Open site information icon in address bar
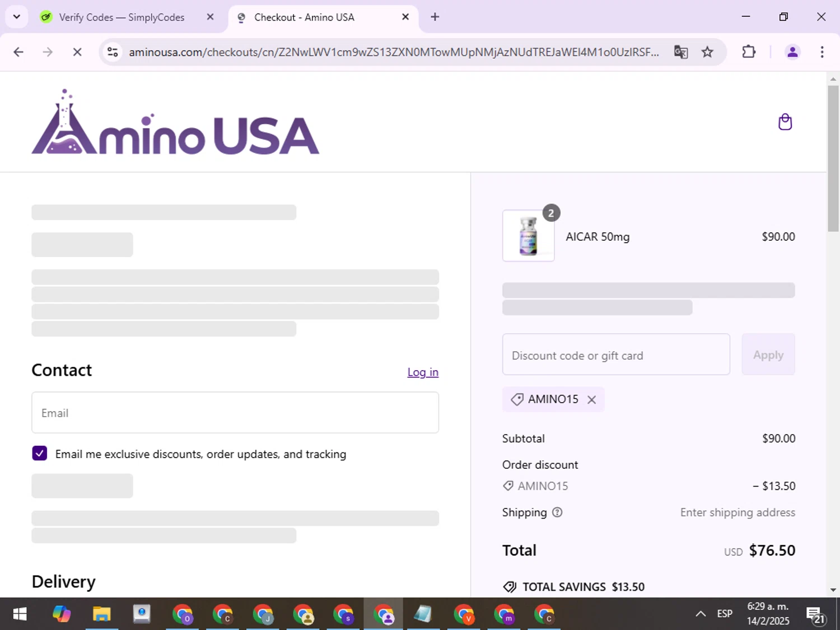Viewport: 840px width, 630px height. click(x=113, y=52)
